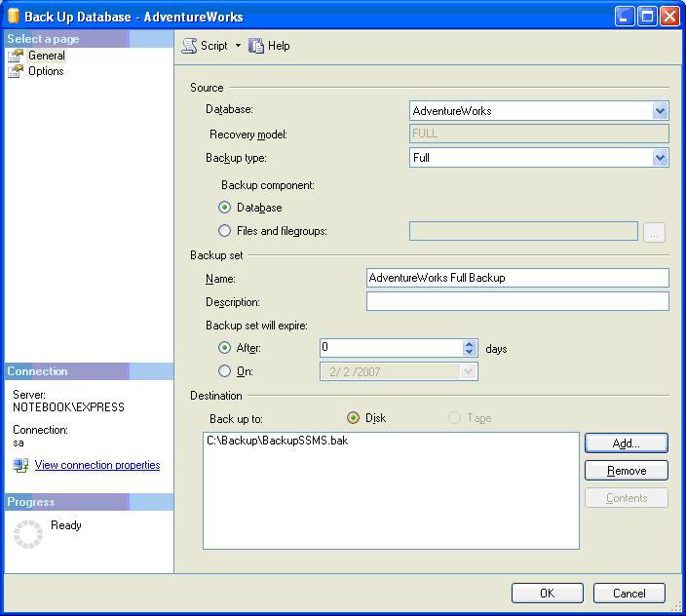Click View connection properties link

[97, 465]
